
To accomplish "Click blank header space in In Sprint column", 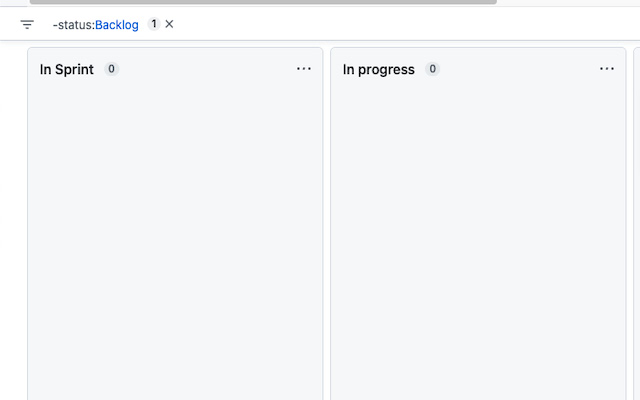I will [207, 69].
